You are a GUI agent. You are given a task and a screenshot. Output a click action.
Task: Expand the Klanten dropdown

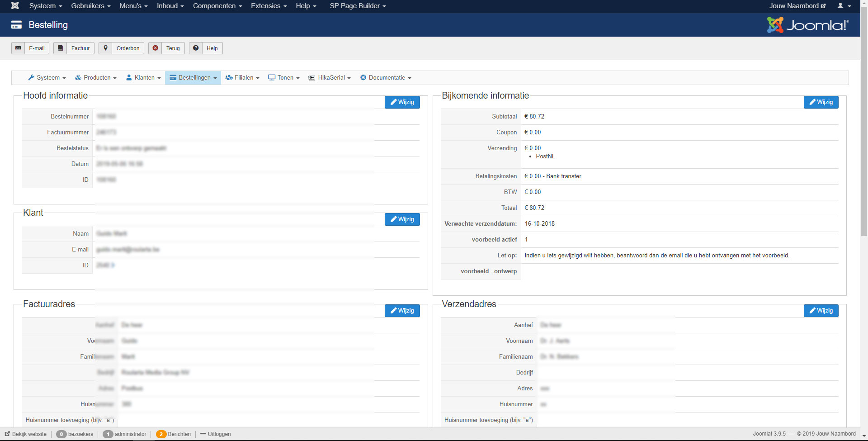[x=143, y=78]
